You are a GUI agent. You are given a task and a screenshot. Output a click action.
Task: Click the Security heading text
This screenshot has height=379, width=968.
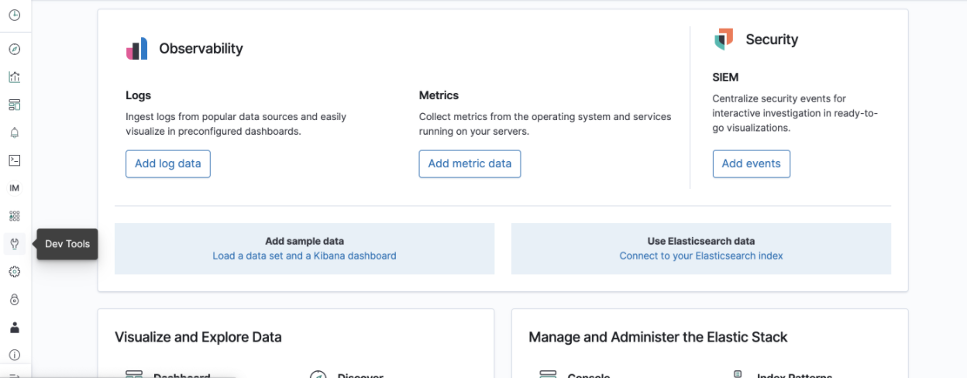click(772, 40)
